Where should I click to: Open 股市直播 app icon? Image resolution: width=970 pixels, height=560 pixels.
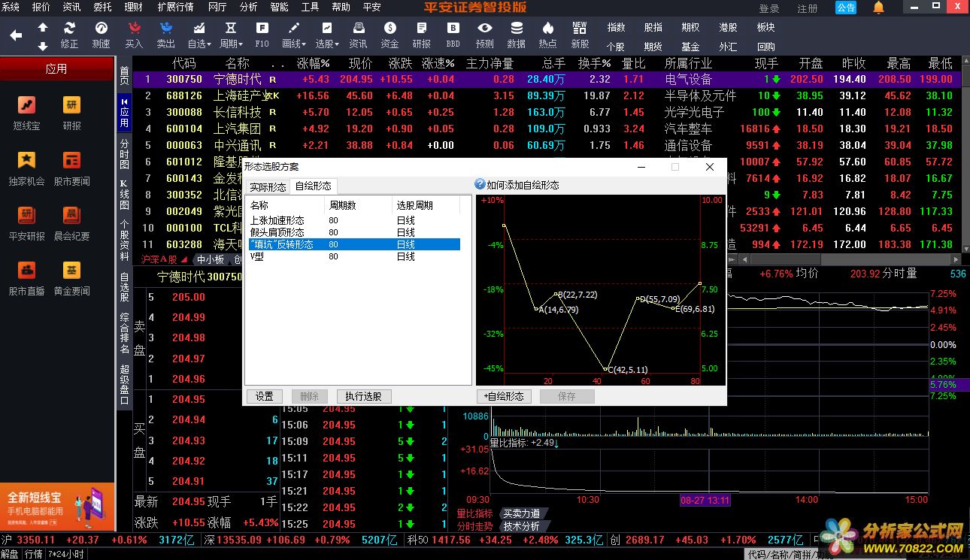tap(27, 277)
